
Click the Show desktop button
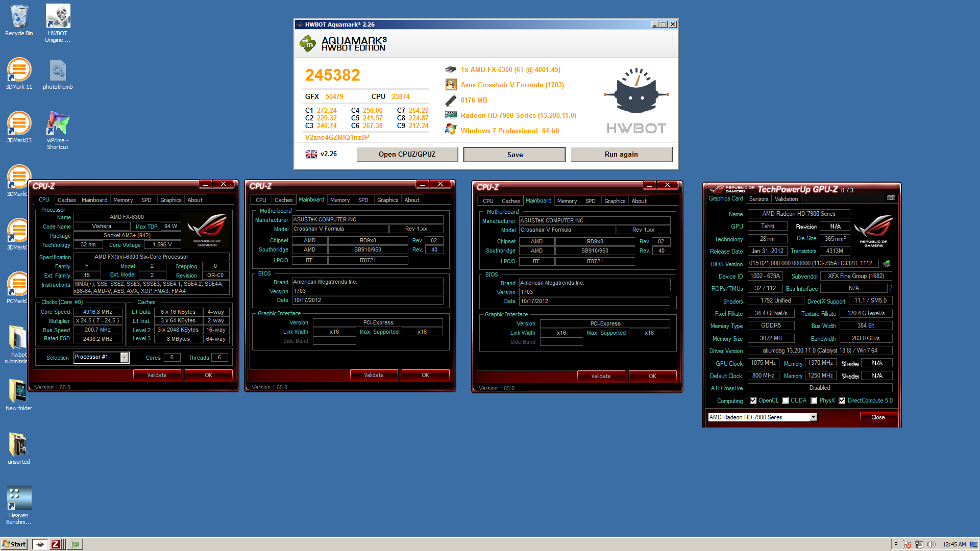point(974,544)
